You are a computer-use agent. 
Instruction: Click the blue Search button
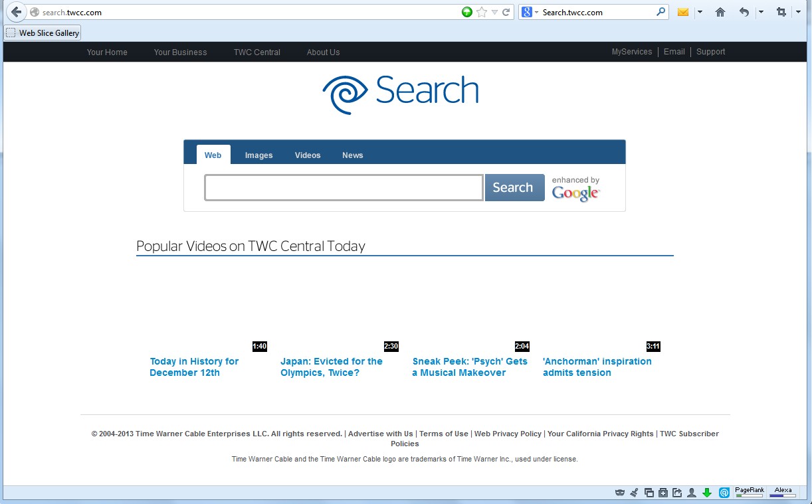(x=514, y=188)
